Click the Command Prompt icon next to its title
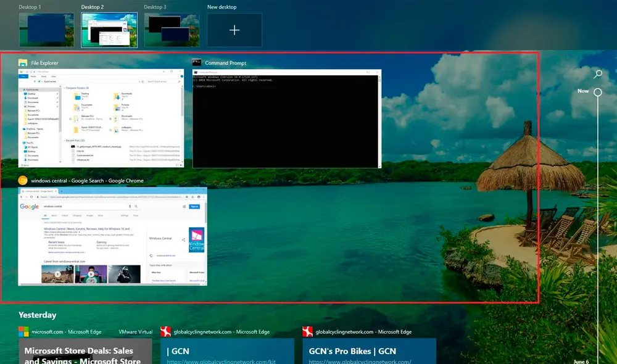The image size is (617, 364). (x=196, y=62)
